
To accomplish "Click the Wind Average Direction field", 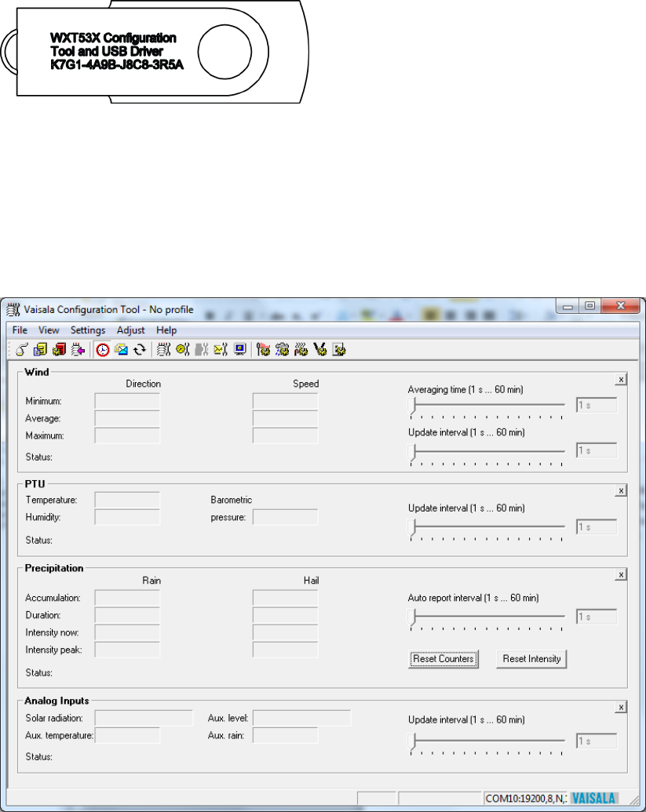I will [x=127, y=418].
